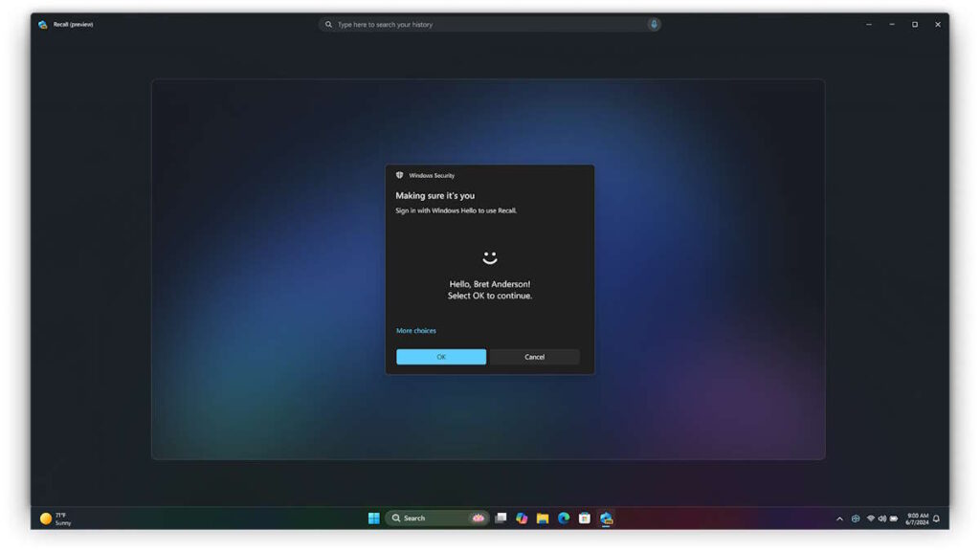This screenshot has height=551, width=980.
Task: Click the Windows Hello smiley face icon
Action: coord(490,256)
